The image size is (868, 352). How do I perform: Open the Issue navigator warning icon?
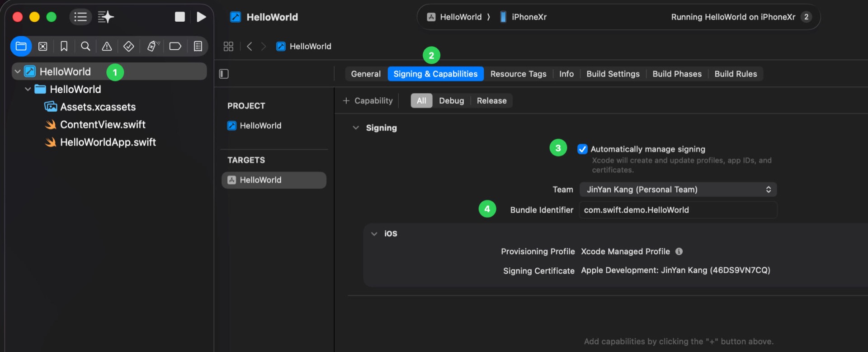[x=107, y=46]
